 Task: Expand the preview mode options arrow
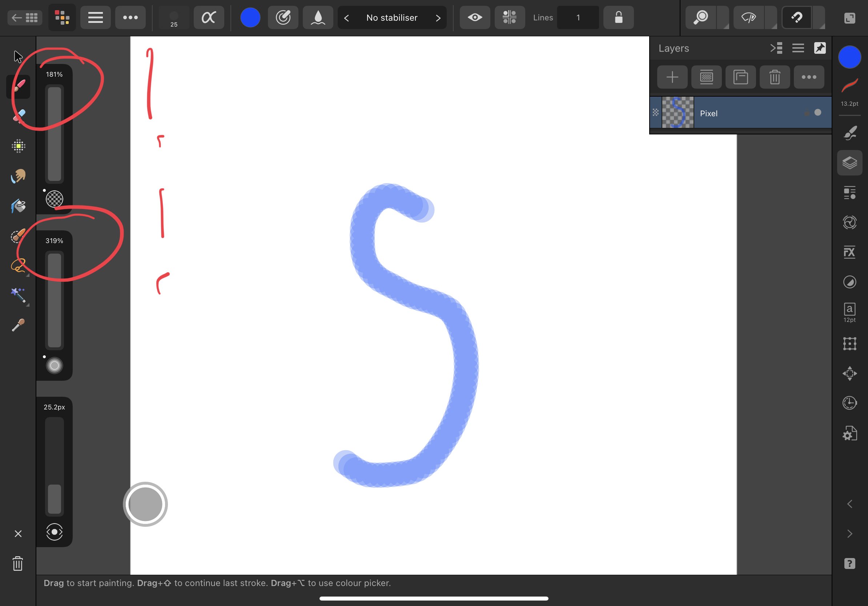771,17
